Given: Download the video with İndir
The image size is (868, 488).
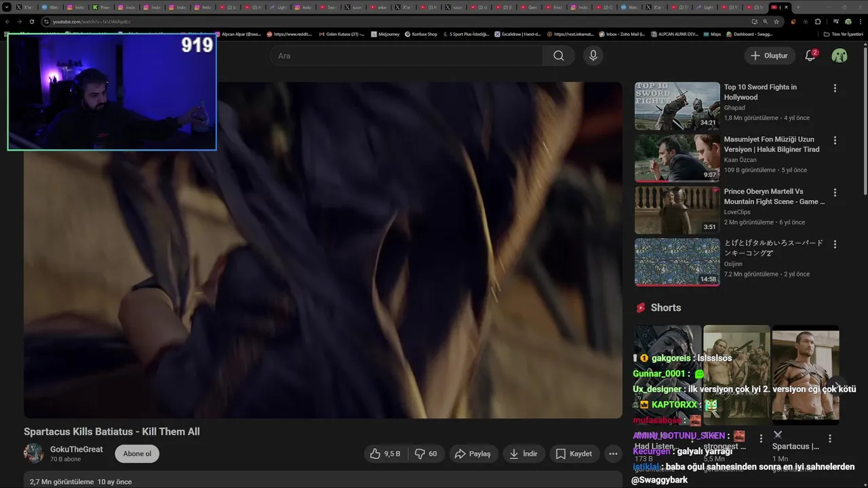Looking at the screenshot, I should click(x=524, y=454).
